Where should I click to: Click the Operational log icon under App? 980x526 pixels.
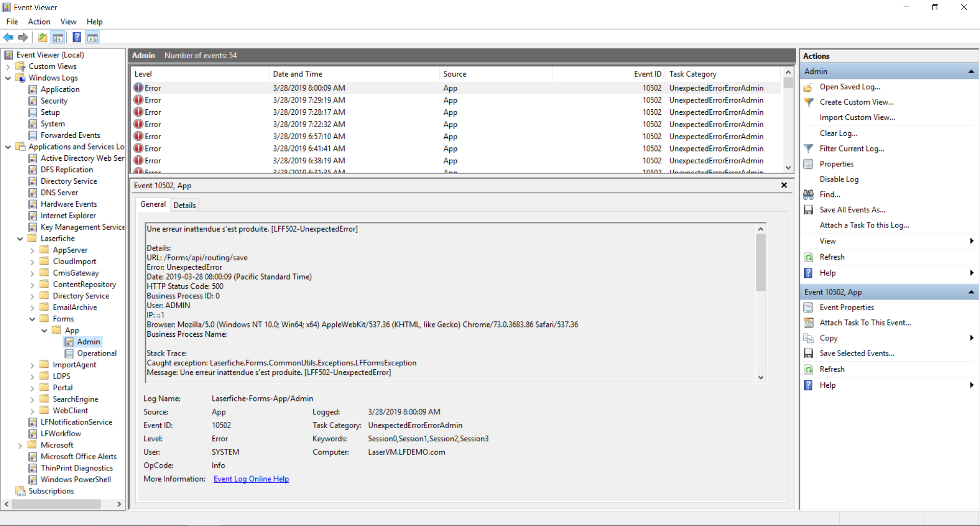69,354
